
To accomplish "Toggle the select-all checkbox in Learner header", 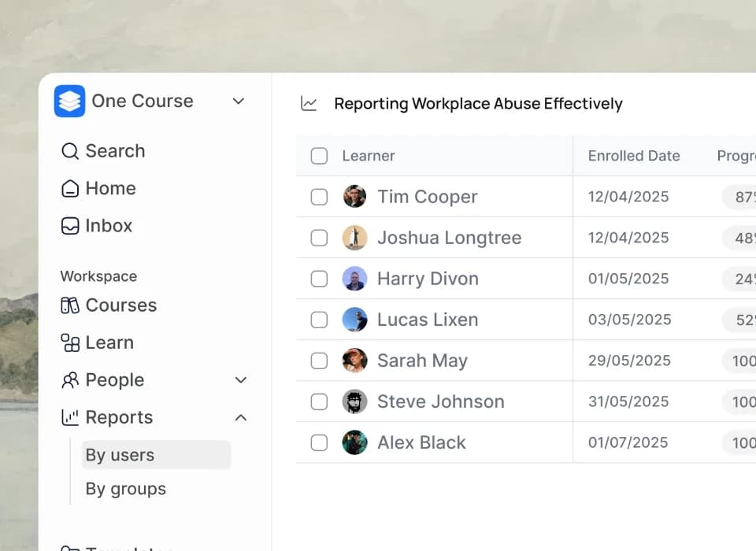I will (x=319, y=156).
